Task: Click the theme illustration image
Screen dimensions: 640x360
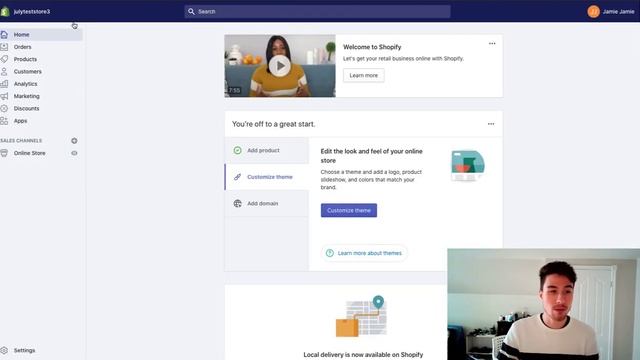Action: tap(468, 166)
